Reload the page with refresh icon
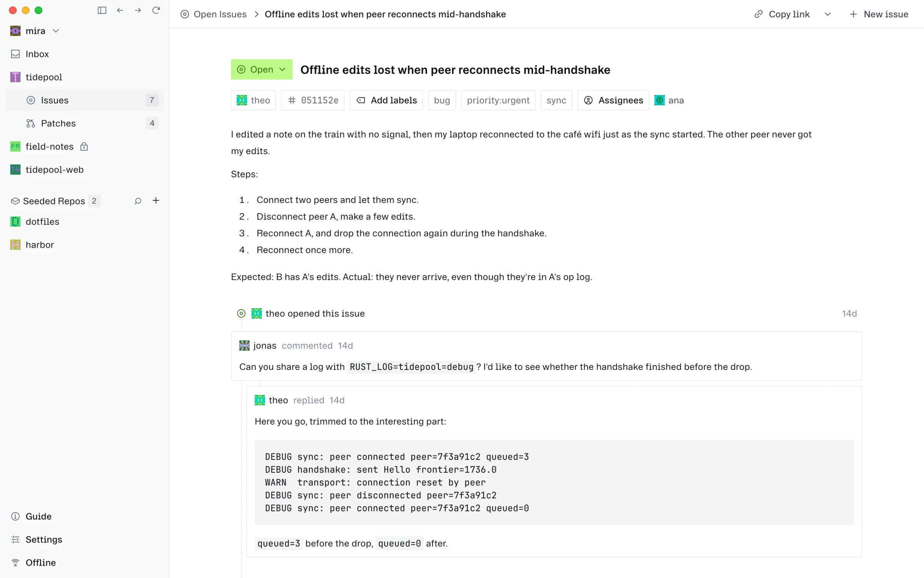The height and width of the screenshot is (578, 924). (x=156, y=10)
